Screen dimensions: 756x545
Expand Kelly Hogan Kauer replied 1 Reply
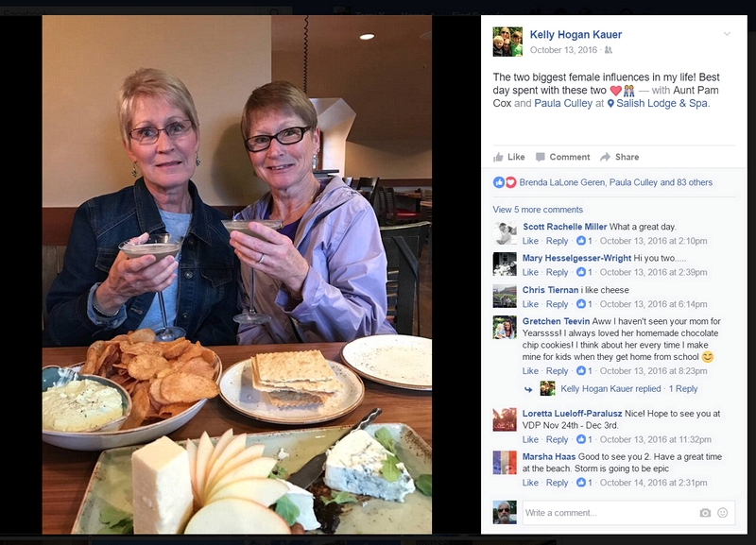(628, 389)
